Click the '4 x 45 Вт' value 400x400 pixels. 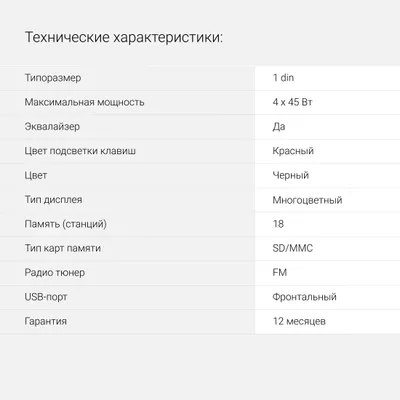click(x=292, y=102)
